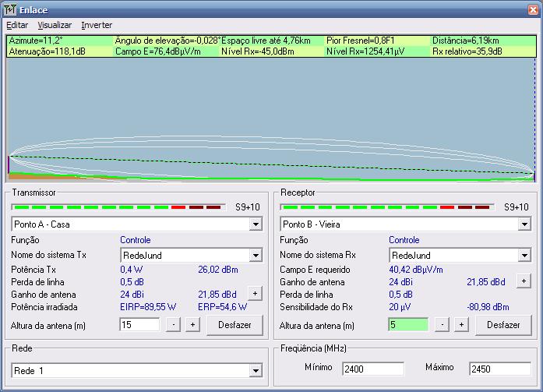Expand the Rede 1 network dropdown

[256, 370]
